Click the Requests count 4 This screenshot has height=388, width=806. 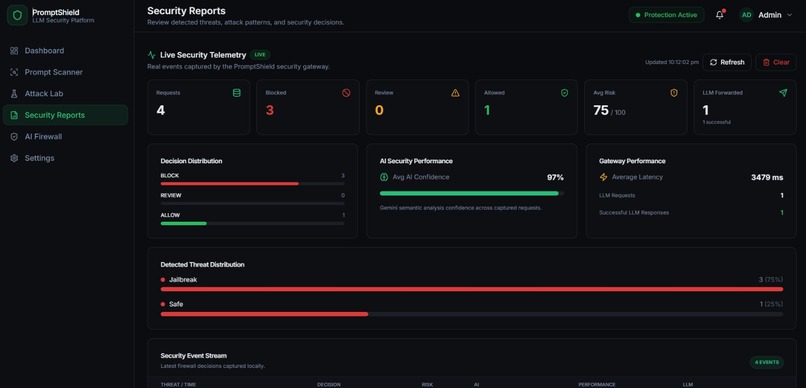click(161, 110)
